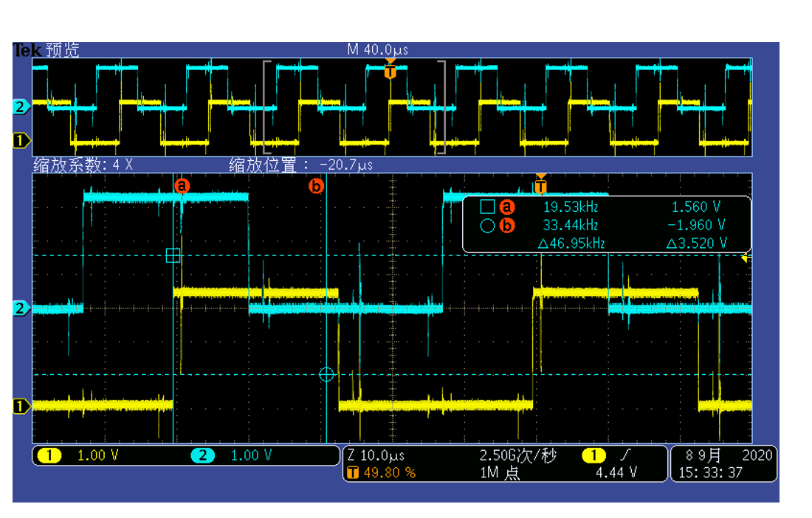The image size is (812, 518).
Task: Select the cyan channel 2 badge in the bottom bar
Action: click(x=202, y=456)
